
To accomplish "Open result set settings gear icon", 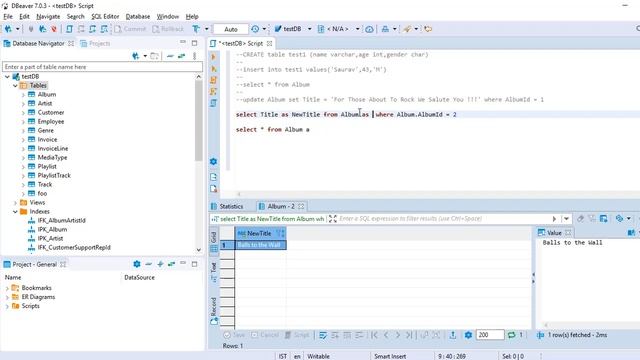I will tap(468, 335).
